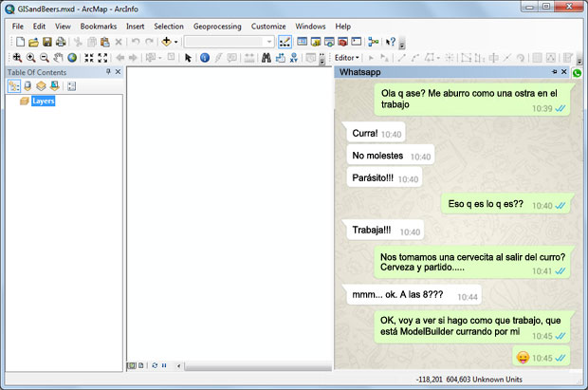Screen dimensions: 588x390
Task: Click the What's This help icon
Action: (391, 42)
